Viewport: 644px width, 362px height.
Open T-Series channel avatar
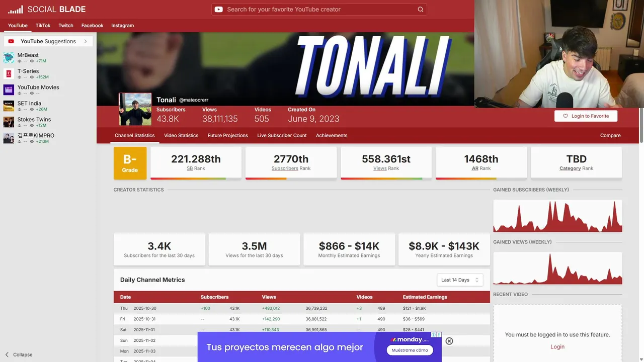[9, 74]
